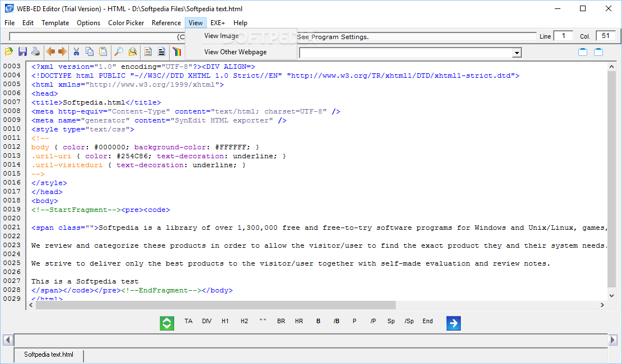This screenshot has width=622, height=364.
Task: Click right arrow of bottom tab scroller
Action: (613, 340)
